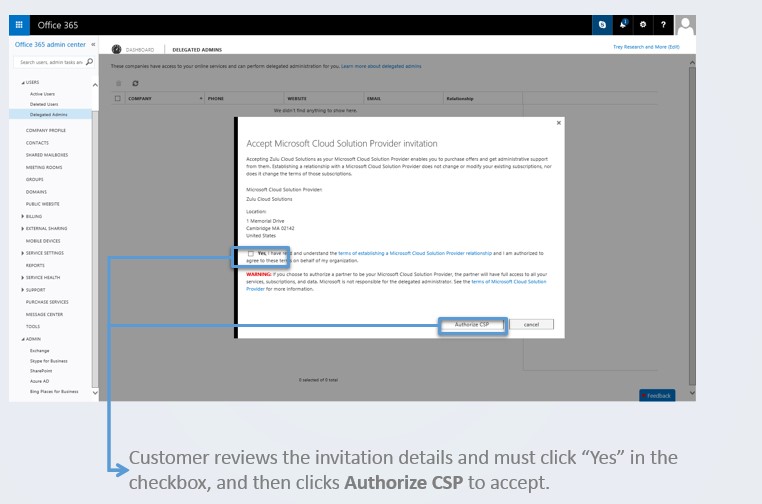Open GROUPS menu item
Screen dimensions: 762x504
point(35,179)
